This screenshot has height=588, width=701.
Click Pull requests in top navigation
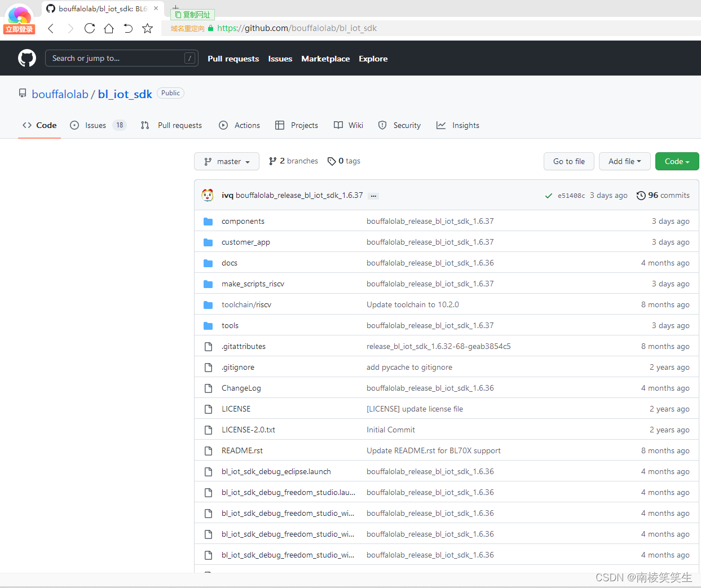pos(233,59)
